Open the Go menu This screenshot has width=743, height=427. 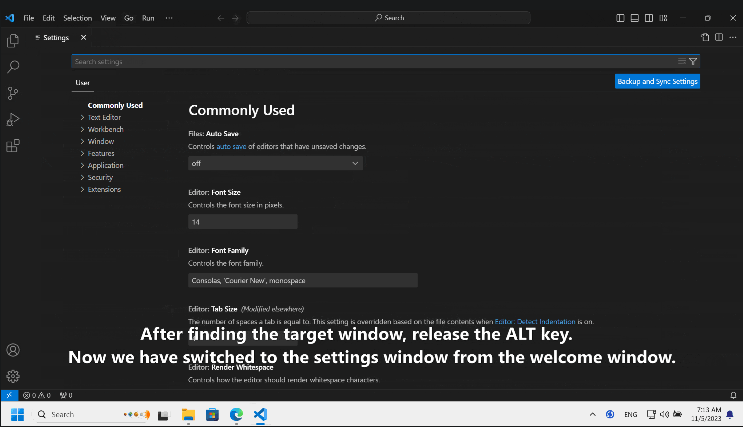pyautogui.click(x=128, y=18)
